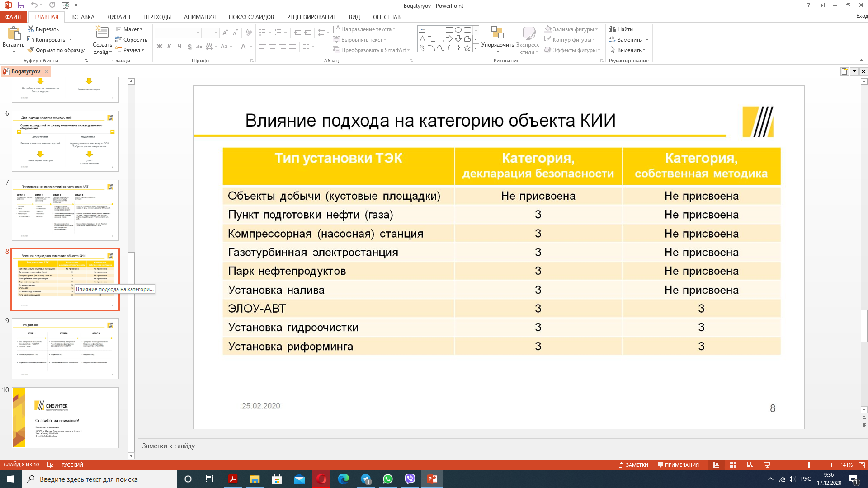Open Select (Выделить) dropdown
The image size is (868, 488).
628,50
